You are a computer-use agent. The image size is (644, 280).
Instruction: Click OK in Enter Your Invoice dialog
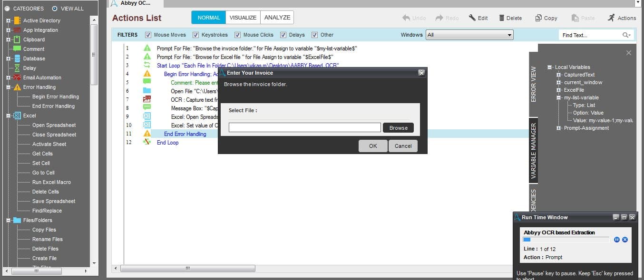[373, 146]
